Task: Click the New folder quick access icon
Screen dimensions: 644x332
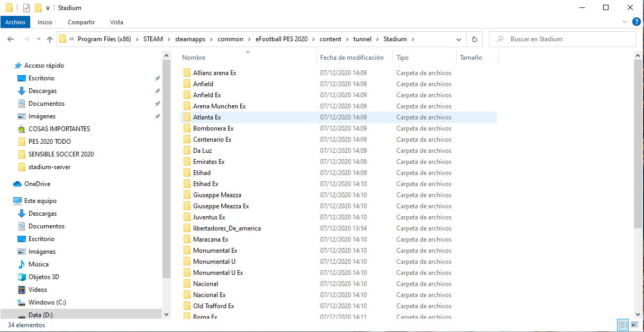Action: click(38, 8)
